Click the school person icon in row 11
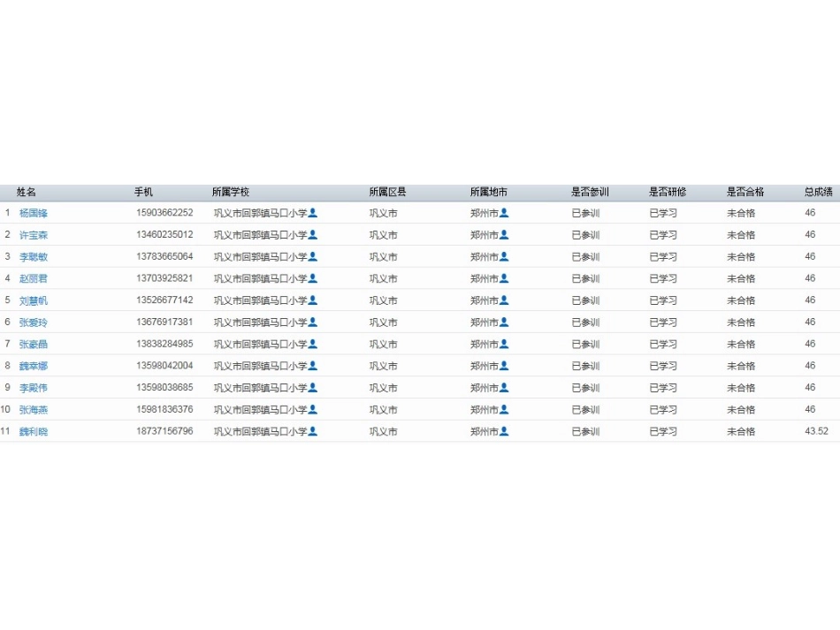840x630 pixels. (x=313, y=431)
